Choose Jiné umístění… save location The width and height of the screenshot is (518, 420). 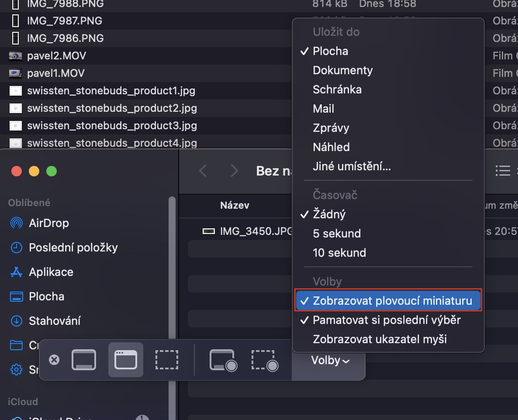point(352,166)
